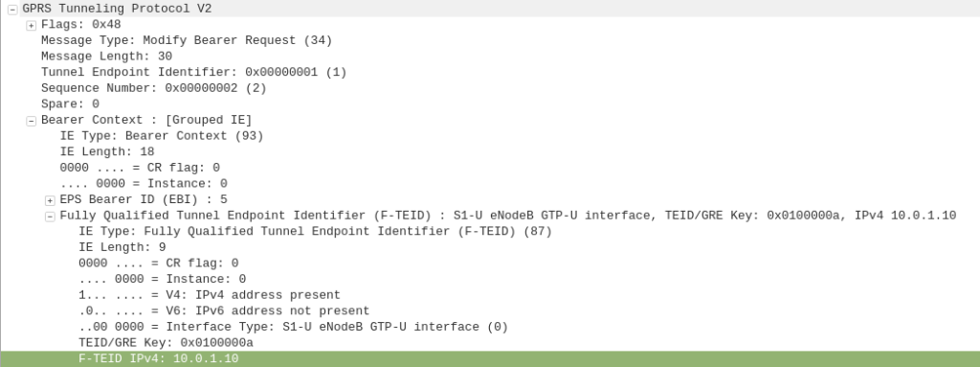Screen dimensions: 980x367
Task: Select the Sequence Number: 0x00000002 row
Action: click(x=154, y=88)
